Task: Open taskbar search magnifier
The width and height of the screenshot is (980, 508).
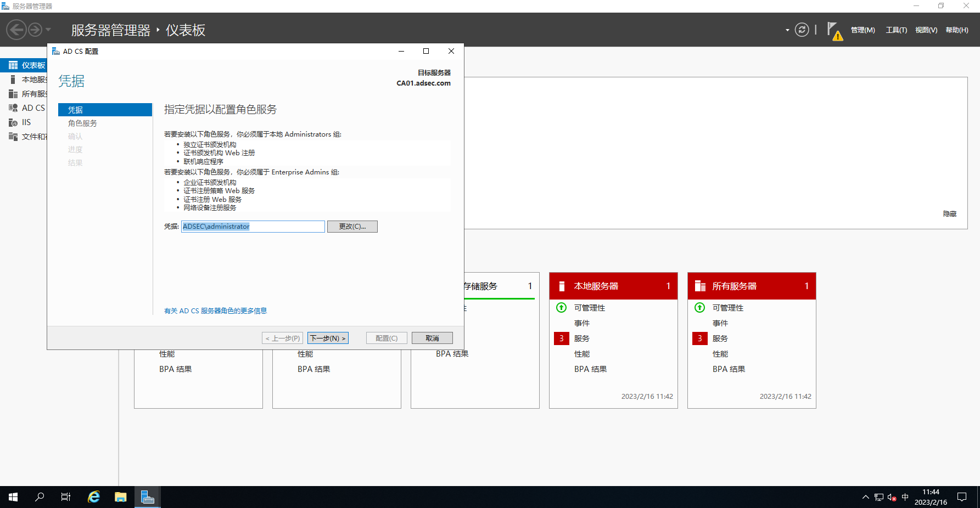Action: click(40, 497)
